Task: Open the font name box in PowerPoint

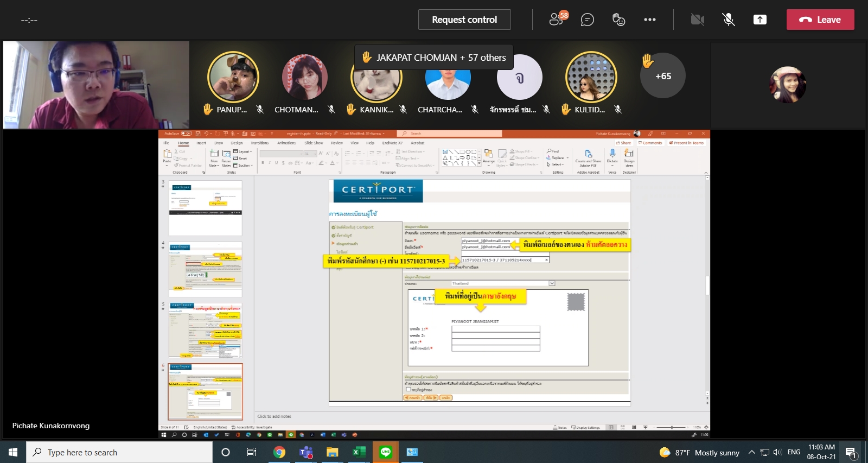Action: pos(280,154)
